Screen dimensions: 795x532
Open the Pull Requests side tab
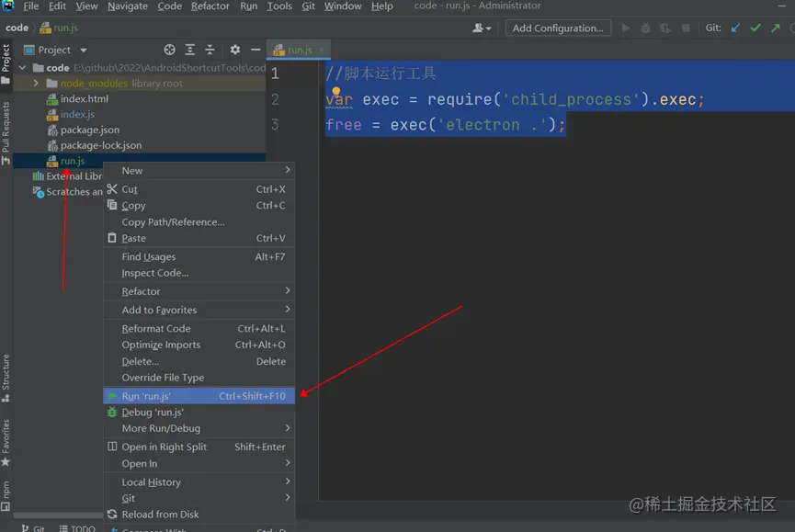tap(6, 132)
